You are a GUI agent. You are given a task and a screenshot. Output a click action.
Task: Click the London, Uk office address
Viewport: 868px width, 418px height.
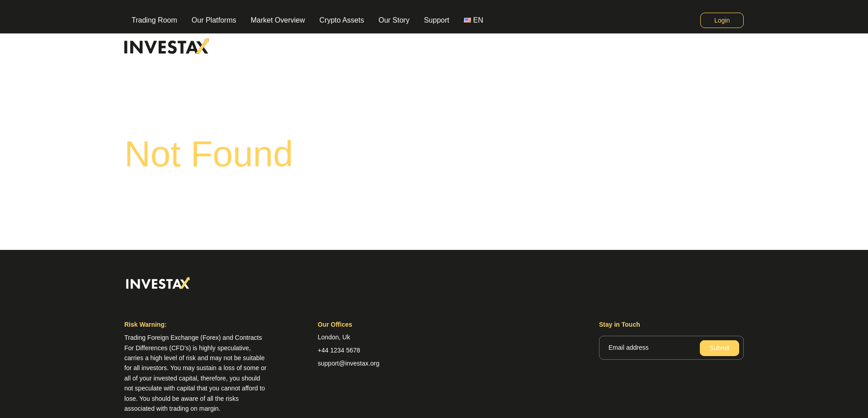pyautogui.click(x=334, y=337)
